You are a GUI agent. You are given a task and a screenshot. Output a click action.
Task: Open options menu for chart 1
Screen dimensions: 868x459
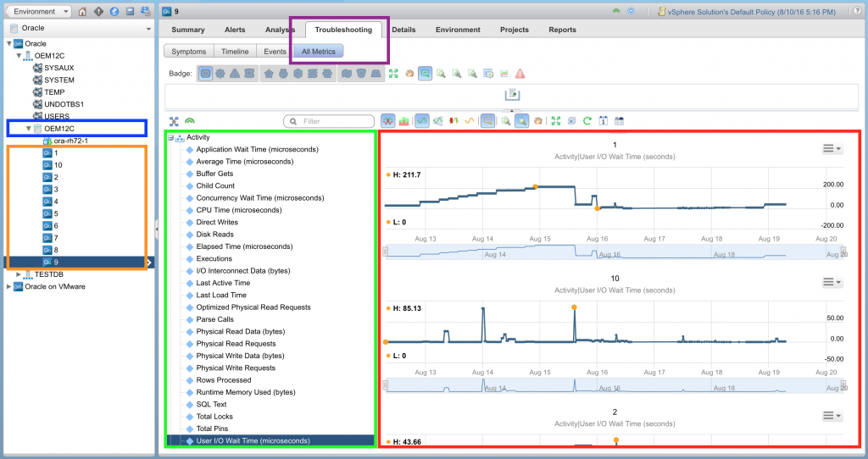[832, 148]
